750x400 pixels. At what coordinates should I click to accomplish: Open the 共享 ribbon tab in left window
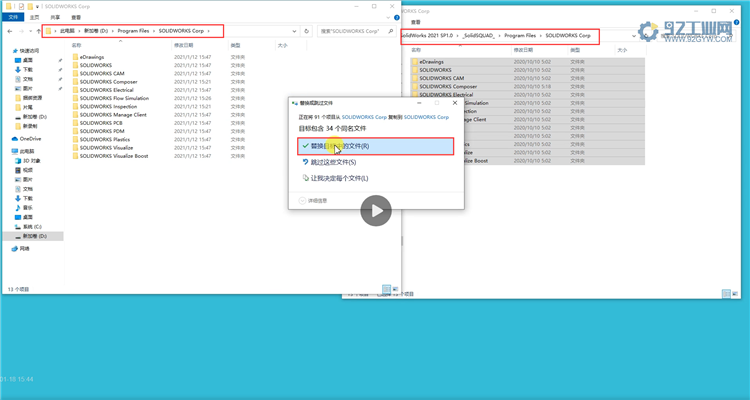coord(55,17)
